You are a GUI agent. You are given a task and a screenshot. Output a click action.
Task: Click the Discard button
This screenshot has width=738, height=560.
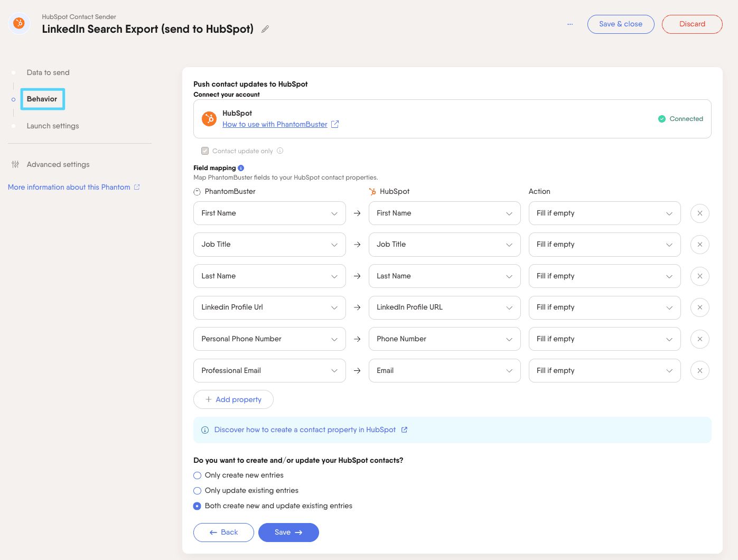coord(692,24)
